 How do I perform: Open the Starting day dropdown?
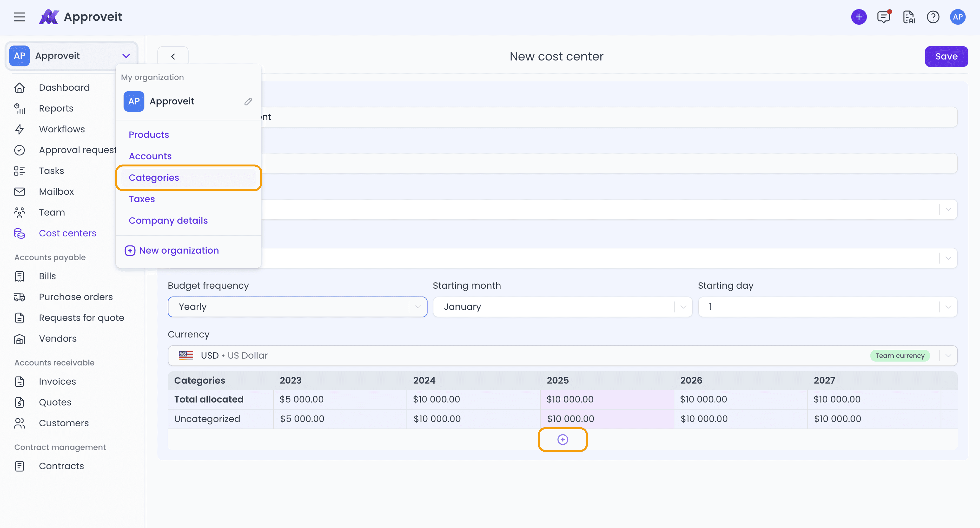click(828, 307)
